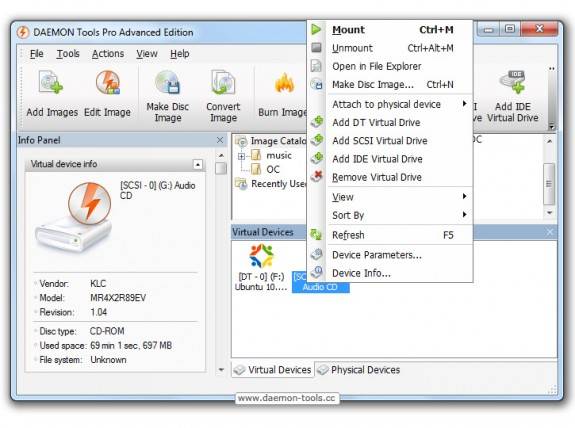Open the View submenu in context menu

coord(399,197)
